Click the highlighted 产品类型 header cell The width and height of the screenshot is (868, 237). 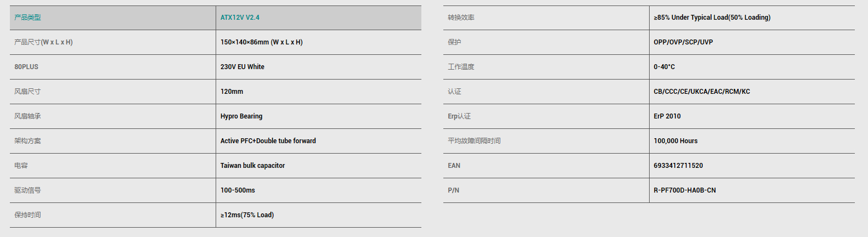[112, 18]
